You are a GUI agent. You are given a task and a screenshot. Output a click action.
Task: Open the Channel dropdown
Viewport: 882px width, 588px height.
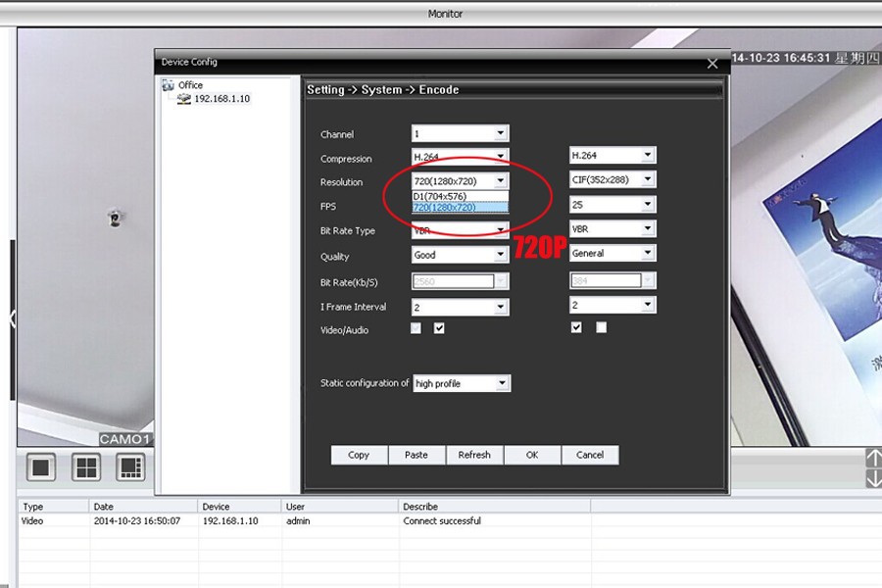coord(500,133)
